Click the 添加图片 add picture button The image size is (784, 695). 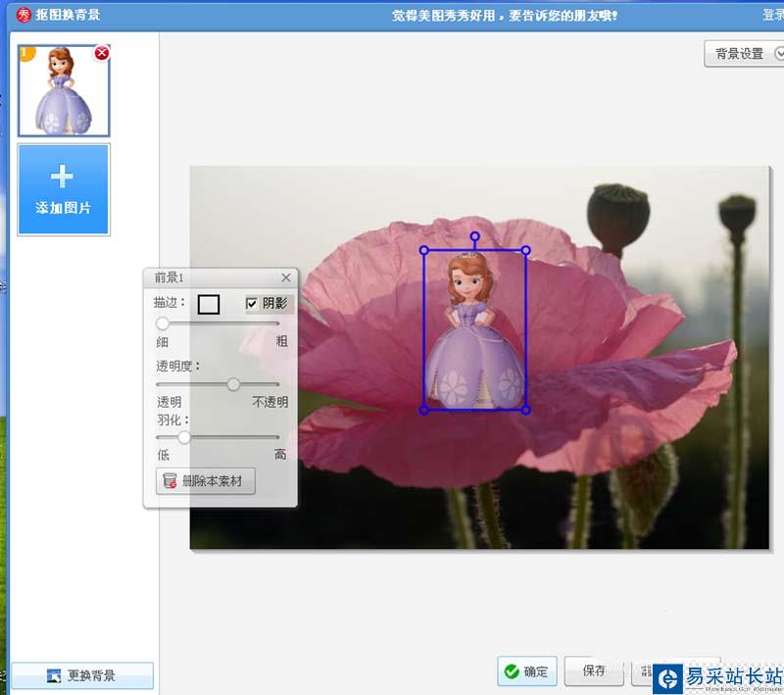[64, 189]
